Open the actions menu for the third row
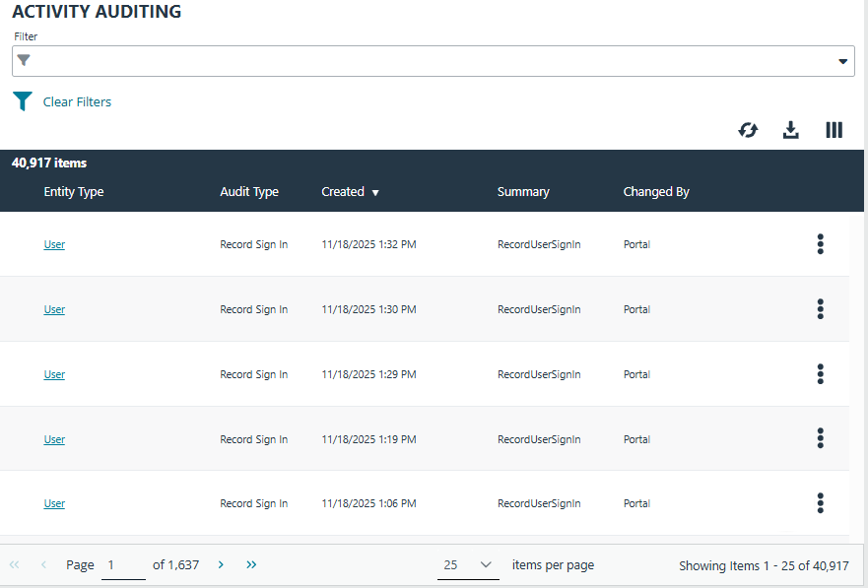The image size is (868, 588). (x=820, y=374)
